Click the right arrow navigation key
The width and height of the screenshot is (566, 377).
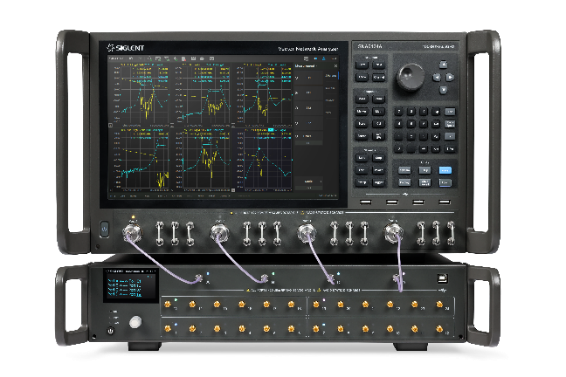(x=450, y=77)
